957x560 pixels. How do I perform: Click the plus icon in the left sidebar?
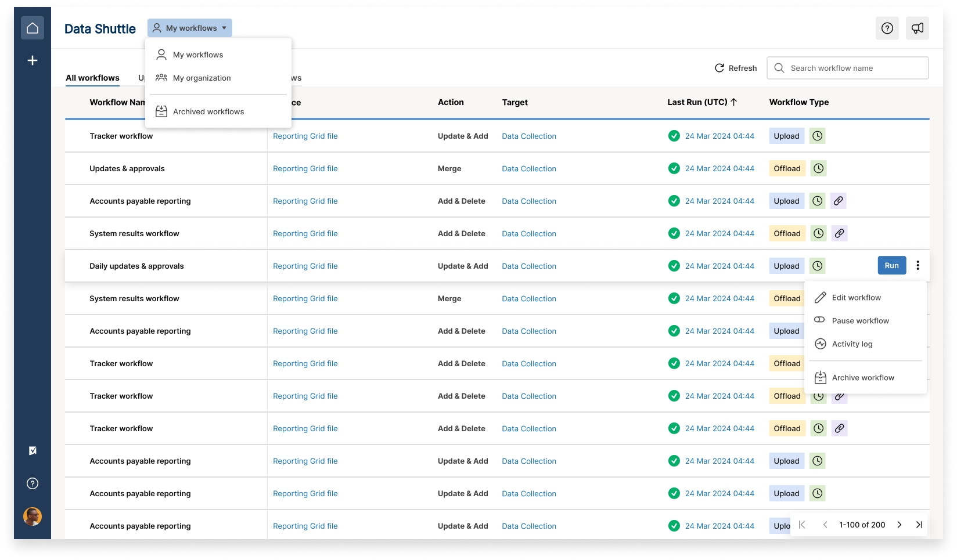33,60
